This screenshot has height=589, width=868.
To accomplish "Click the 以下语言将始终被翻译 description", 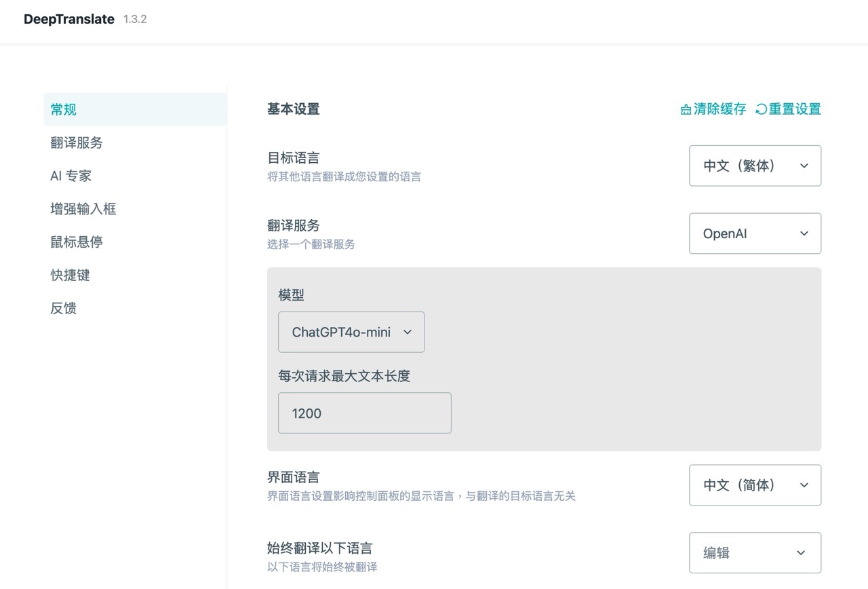I will pyautogui.click(x=322, y=567).
